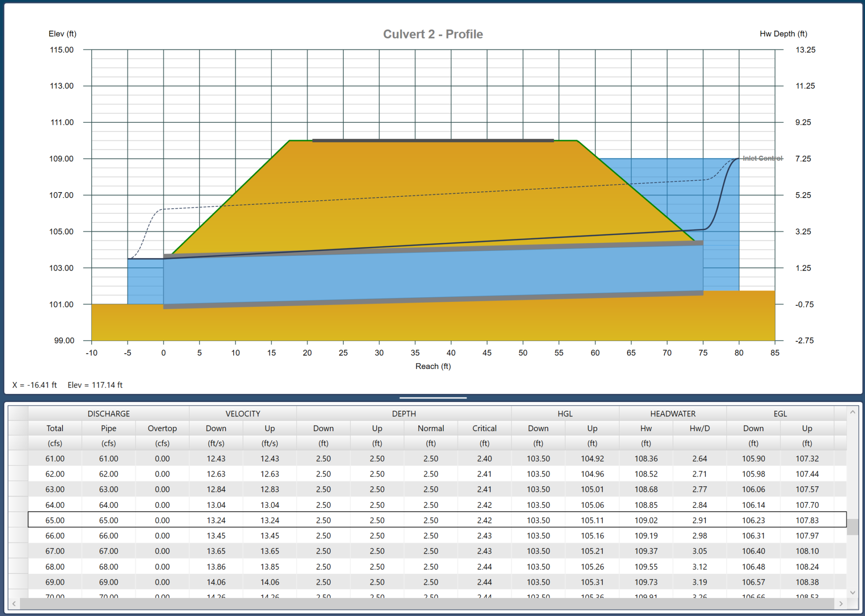Click the EGL column group header
Viewport: 865px width, 616px height.
pos(780,414)
